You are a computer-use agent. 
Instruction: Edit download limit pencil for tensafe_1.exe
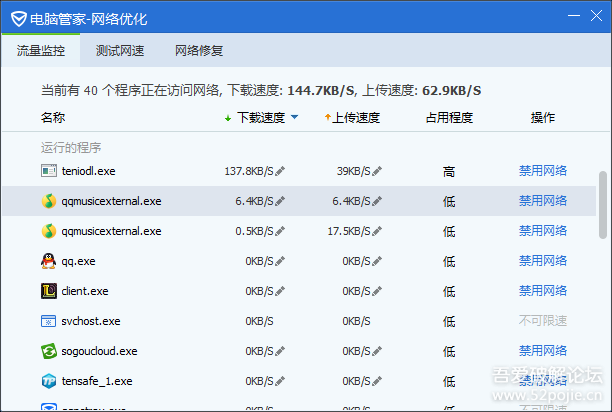coord(280,381)
